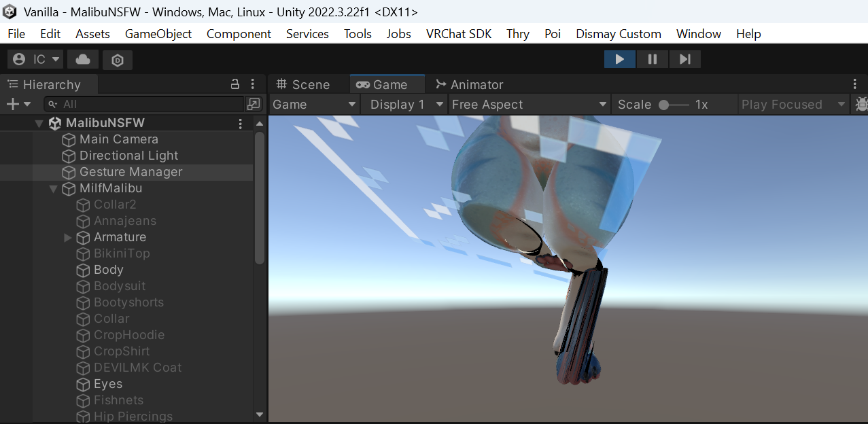The image size is (868, 424).
Task: Open the Window menu
Action: 699,33
